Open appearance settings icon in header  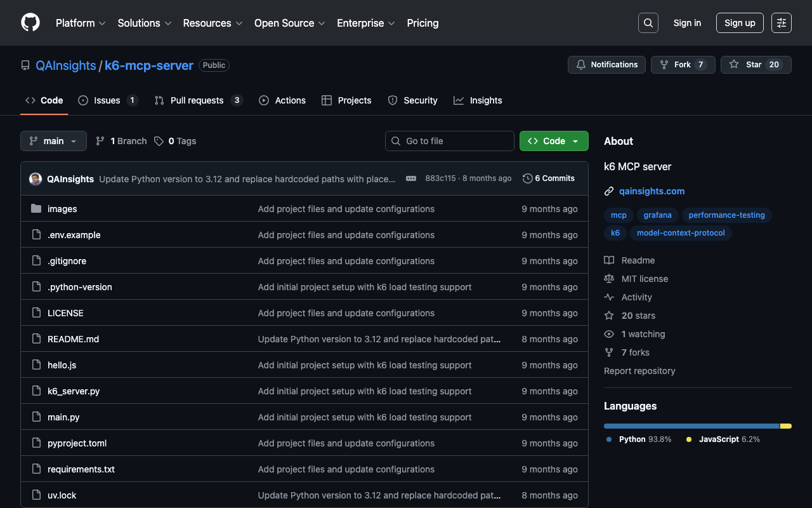(781, 23)
